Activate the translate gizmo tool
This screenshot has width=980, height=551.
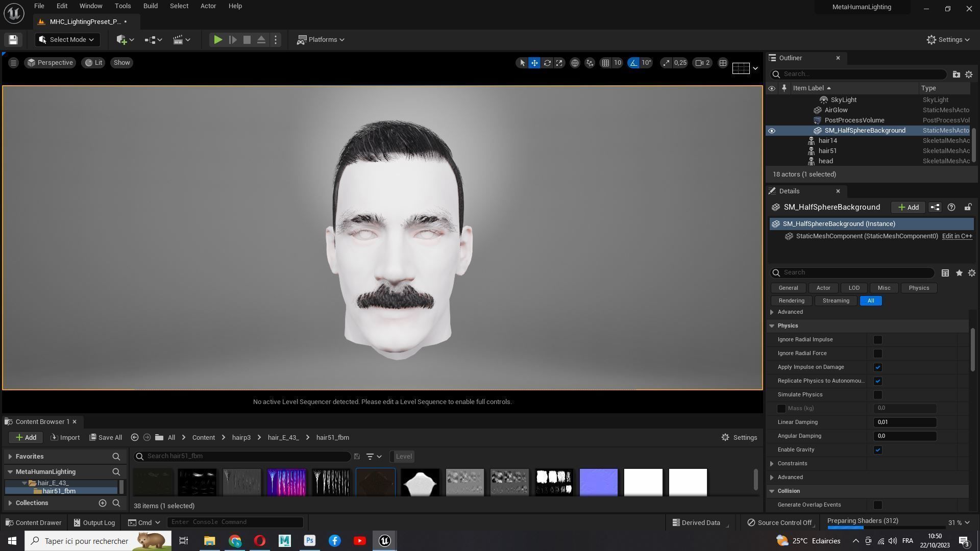click(534, 63)
